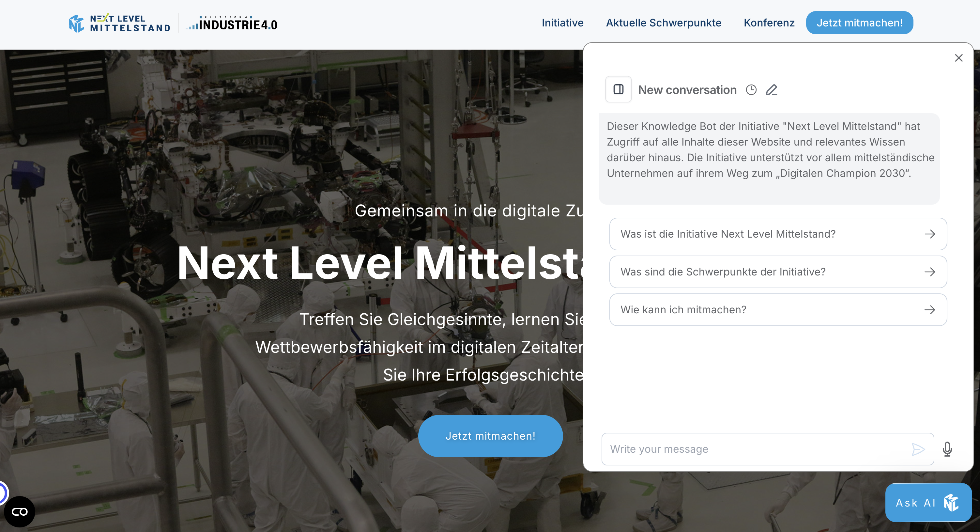Toggle the chat sidebar panel icon
Viewport: 980px width, 532px height.
point(618,89)
